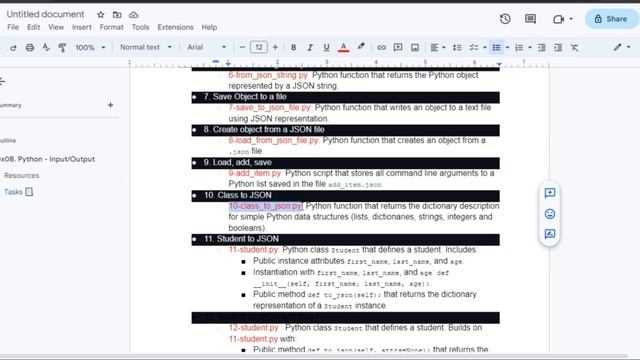Add a comment from the toolbar

pos(398,47)
